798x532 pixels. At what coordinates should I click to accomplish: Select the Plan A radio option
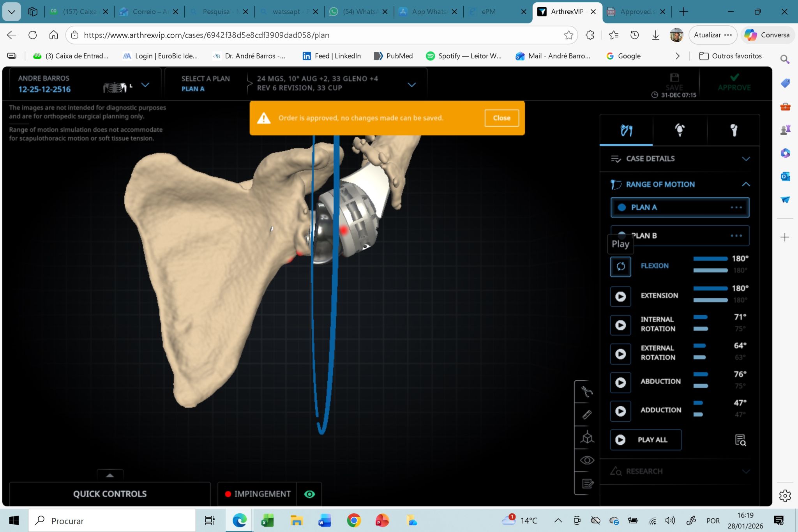coord(622,207)
